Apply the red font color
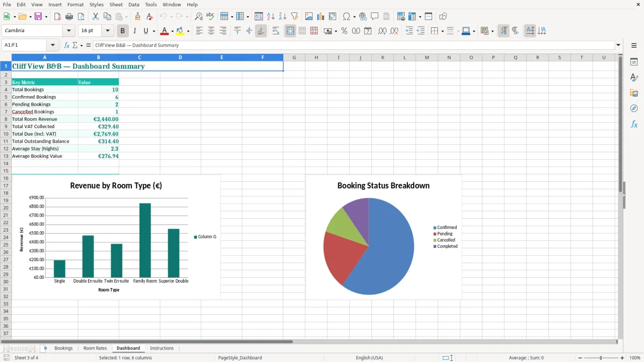 click(x=165, y=31)
